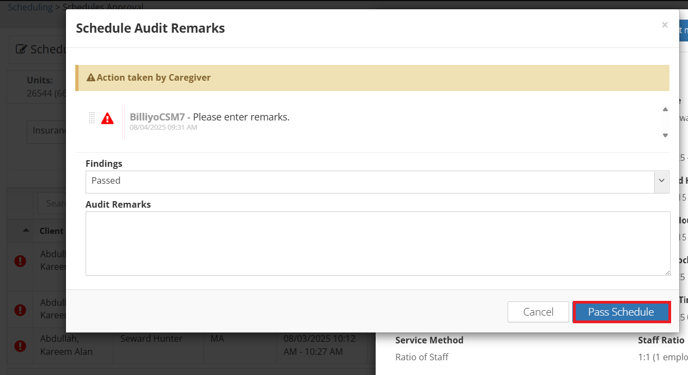Sort ascending using the Client column arrow

click(x=26, y=230)
